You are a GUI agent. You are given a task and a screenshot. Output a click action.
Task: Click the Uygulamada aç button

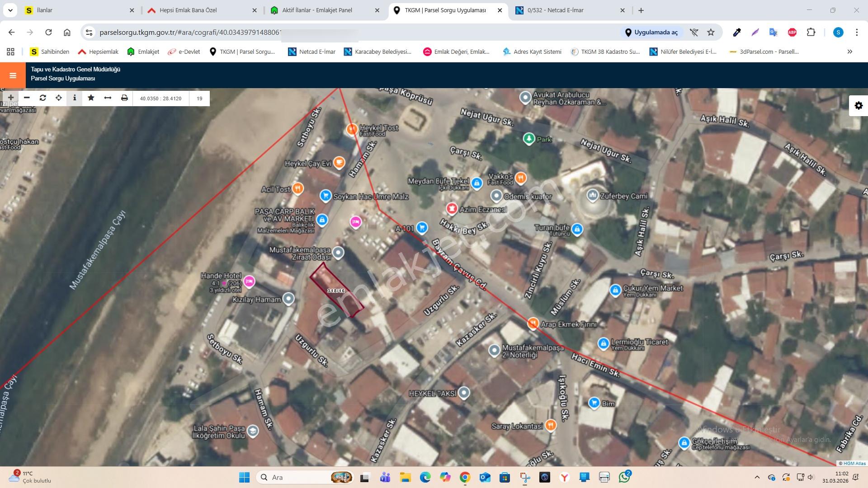click(651, 32)
